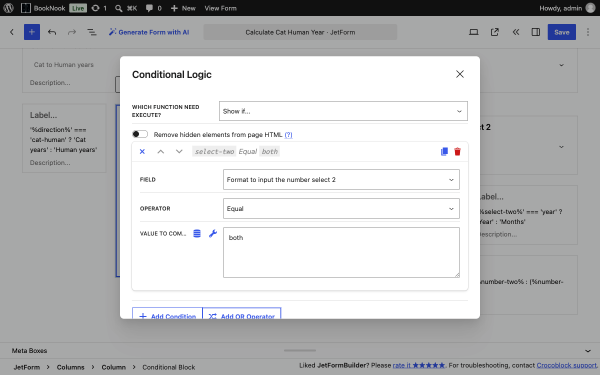Collapse the Meta Boxes panel
Screen dimensions: 600x375
[x=588, y=351]
